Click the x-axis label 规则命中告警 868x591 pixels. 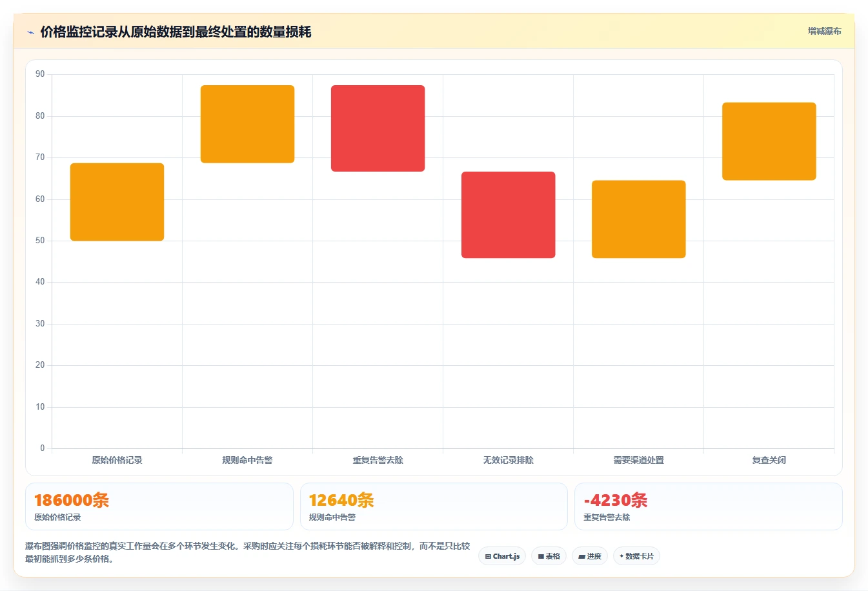247,460
